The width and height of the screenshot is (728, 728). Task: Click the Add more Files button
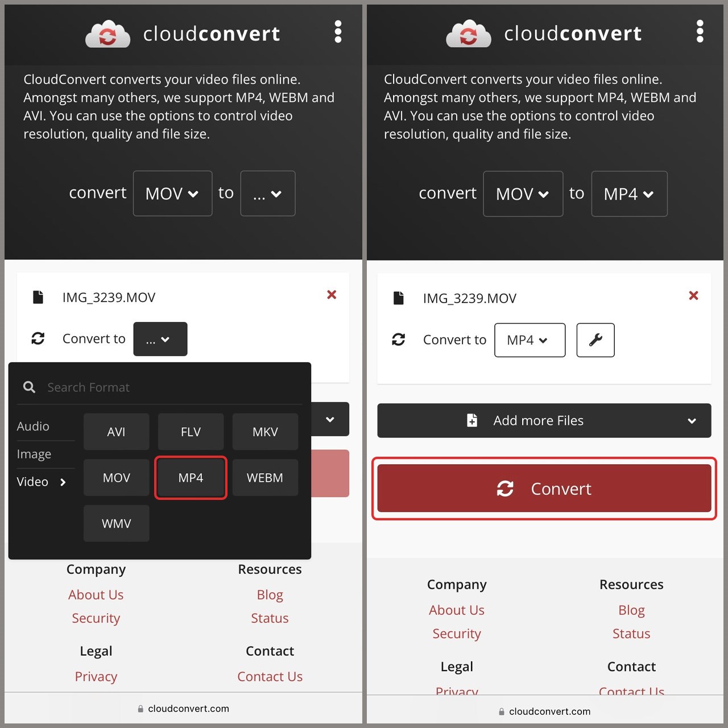coord(544,420)
